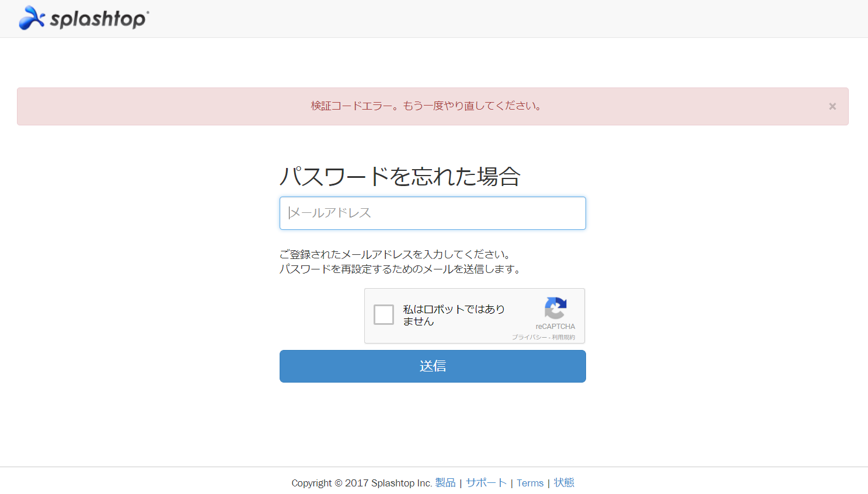
Task: Open the Terms page link
Action: 530,483
